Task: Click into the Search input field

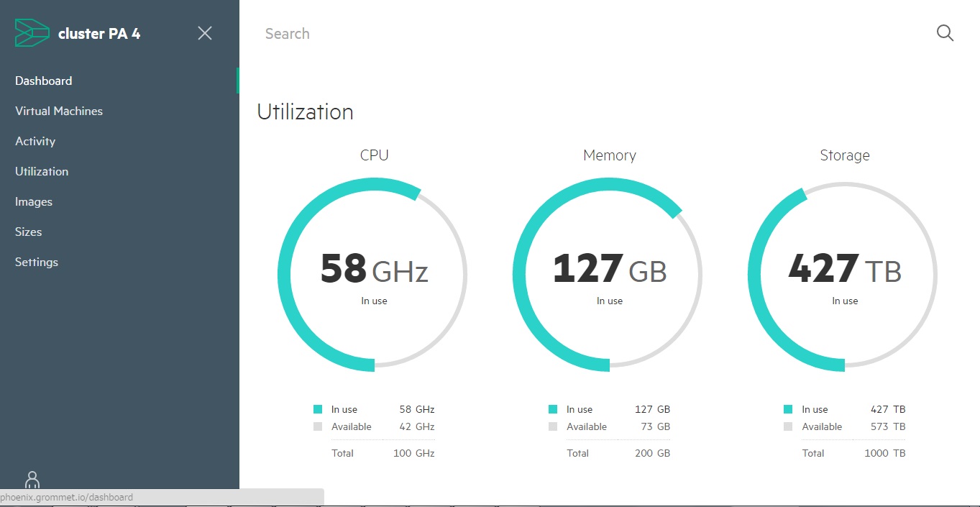Action: click(575, 34)
